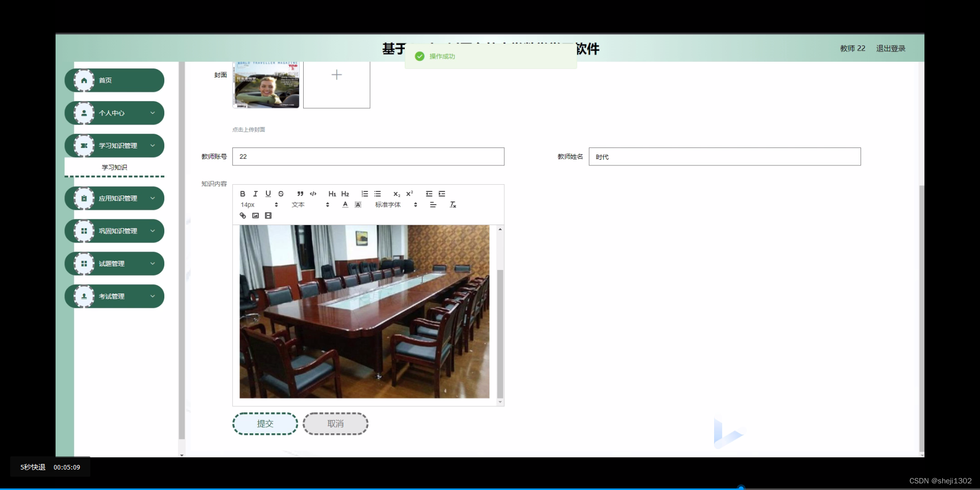Apply Heading 1 style
The image size is (980, 490).
coord(332,193)
